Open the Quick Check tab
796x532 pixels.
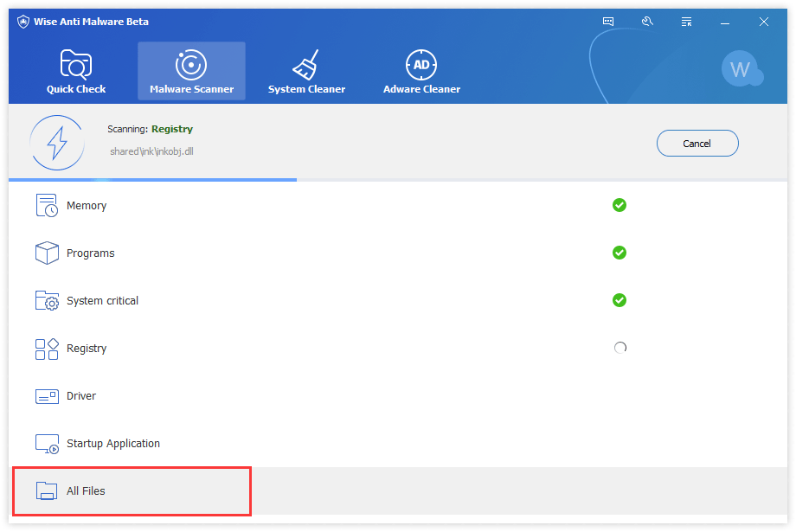[76, 71]
